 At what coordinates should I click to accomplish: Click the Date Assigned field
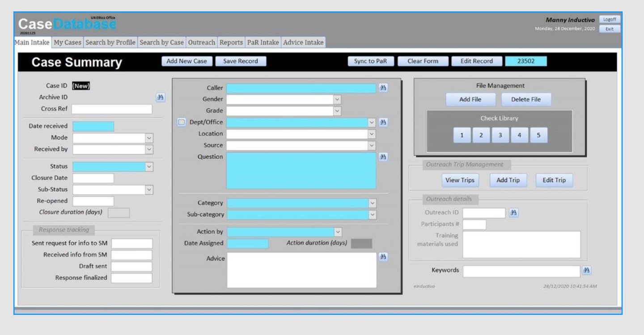tap(248, 243)
